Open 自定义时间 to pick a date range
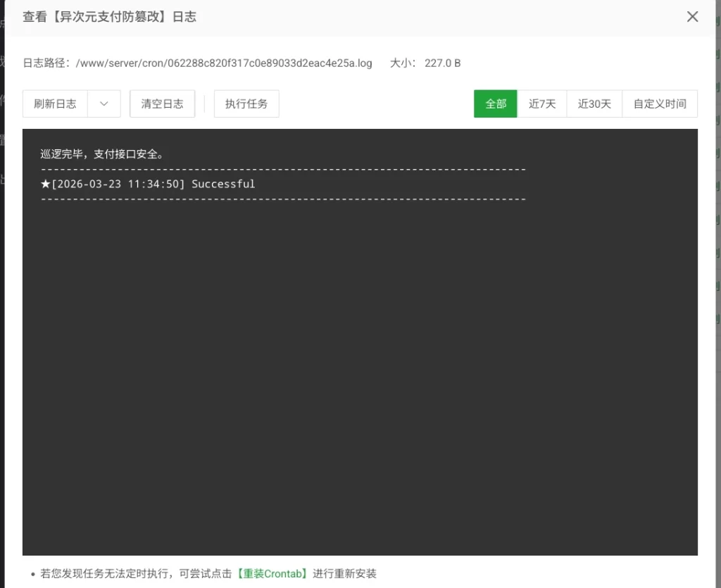This screenshot has height=588, width=721. pyautogui.click(x=659, y=104)
